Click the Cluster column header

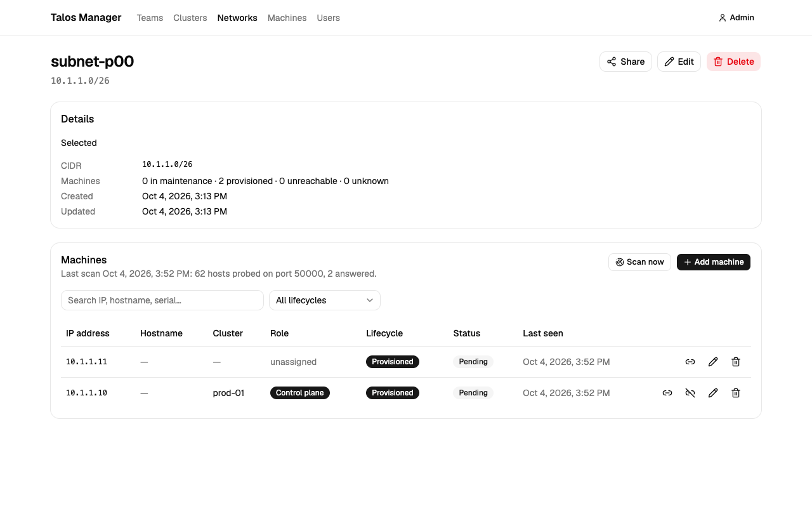click(228, 333)
